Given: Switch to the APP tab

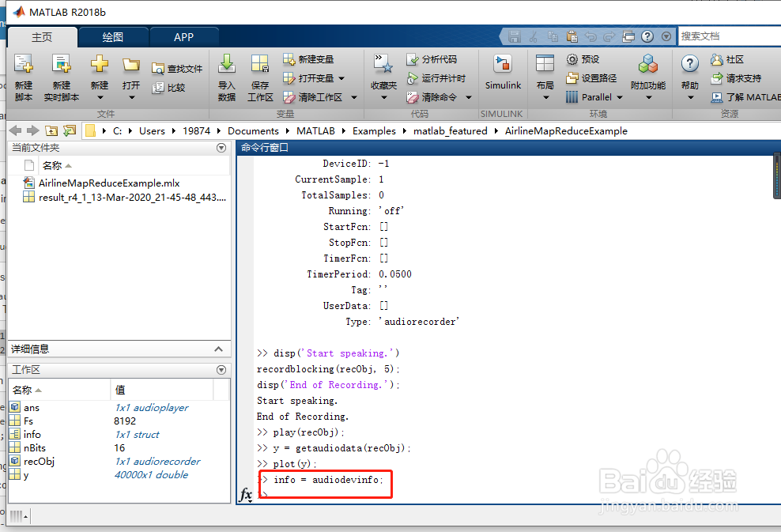Looking at the screenshot, I should (184, 37).
